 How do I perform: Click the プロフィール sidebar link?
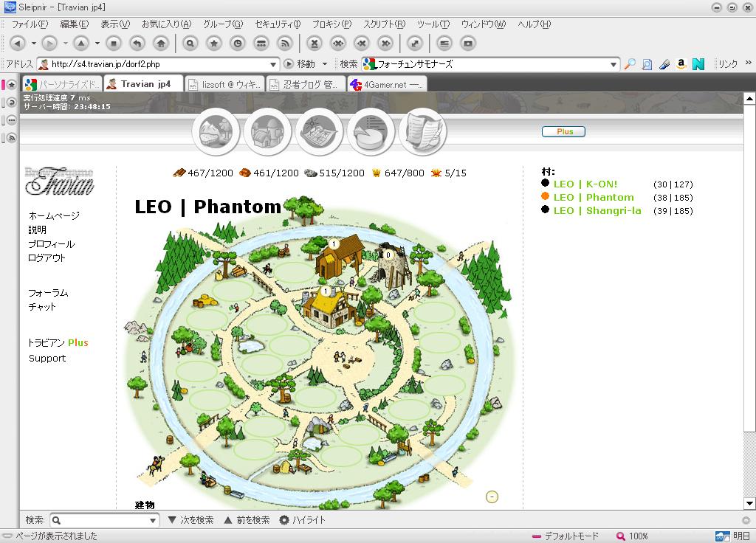pos(52,243)
